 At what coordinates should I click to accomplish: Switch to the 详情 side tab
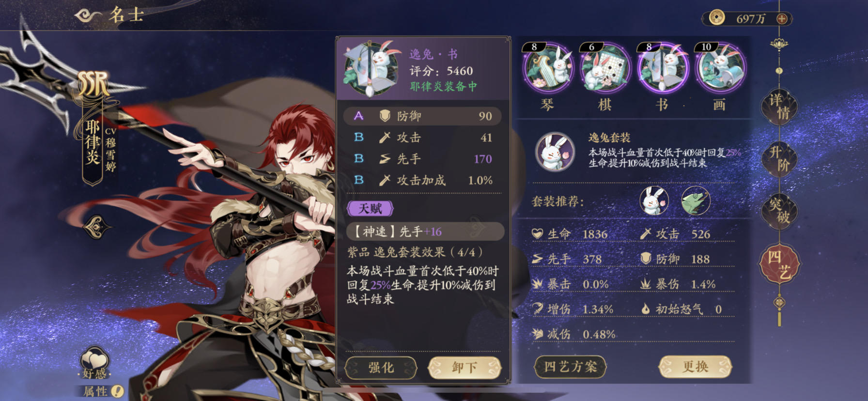pos(779,106)
